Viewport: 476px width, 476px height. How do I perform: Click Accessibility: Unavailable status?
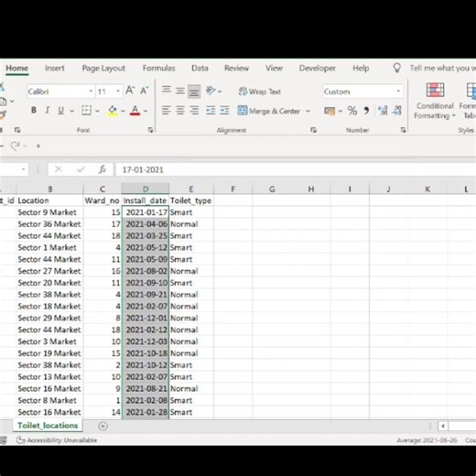(x=57, y=440)
